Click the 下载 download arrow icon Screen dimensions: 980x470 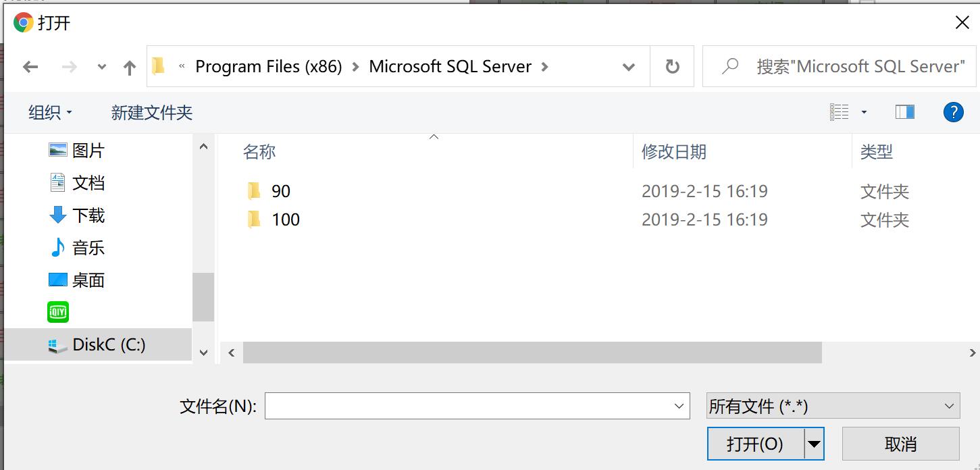58,215
